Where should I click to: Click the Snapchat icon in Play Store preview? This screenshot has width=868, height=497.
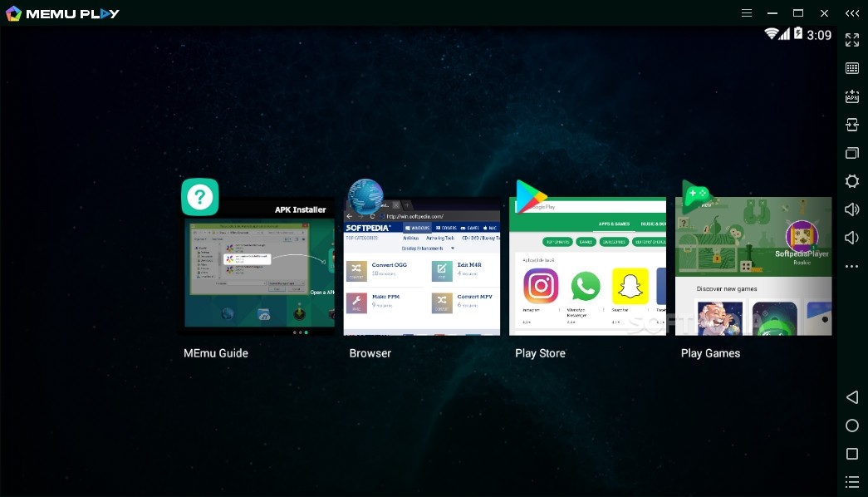pyautogui.click(x=630, y=286)
